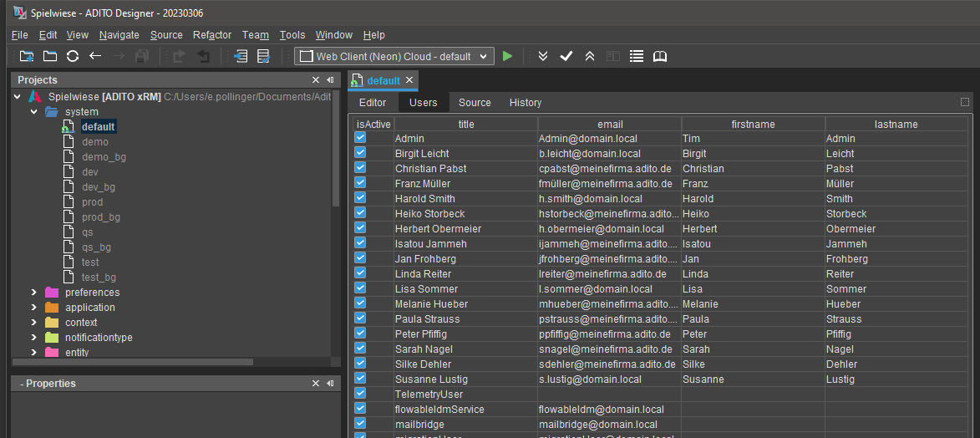This screenshot has width=980, height=438.
Task: Expand the preferences folder
Action: click(x=34, y=293)
